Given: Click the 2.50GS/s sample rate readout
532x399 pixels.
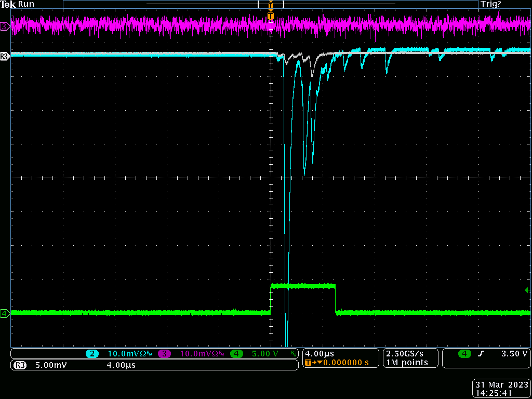Looking at the screenshot, I should click(406, 353).
